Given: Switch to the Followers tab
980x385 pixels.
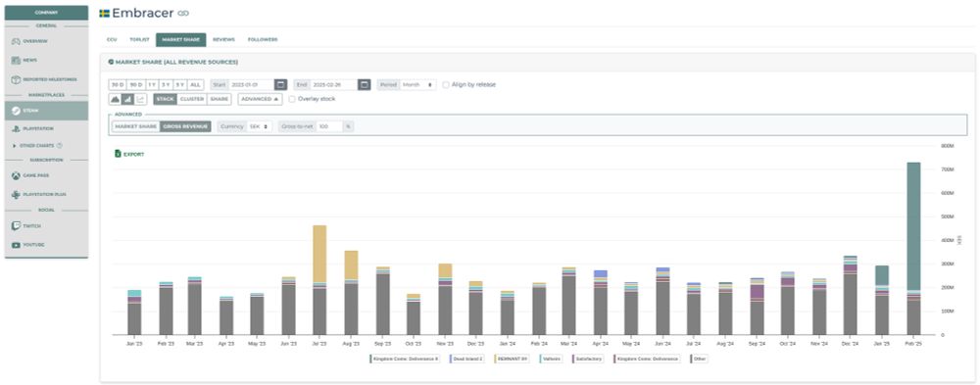Looking at the screenshot, I should pyautogui.click(x=263, y=39).
